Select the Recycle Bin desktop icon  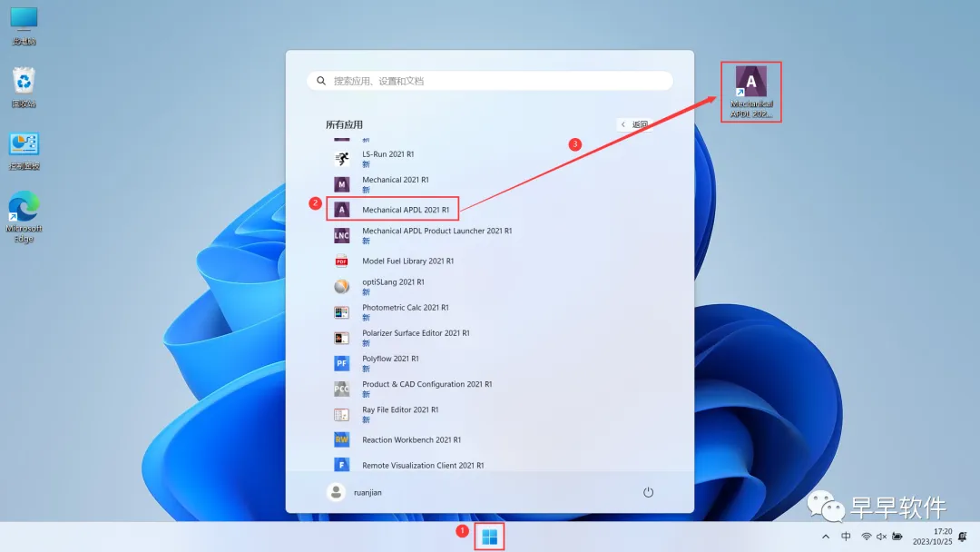[24, 87]
